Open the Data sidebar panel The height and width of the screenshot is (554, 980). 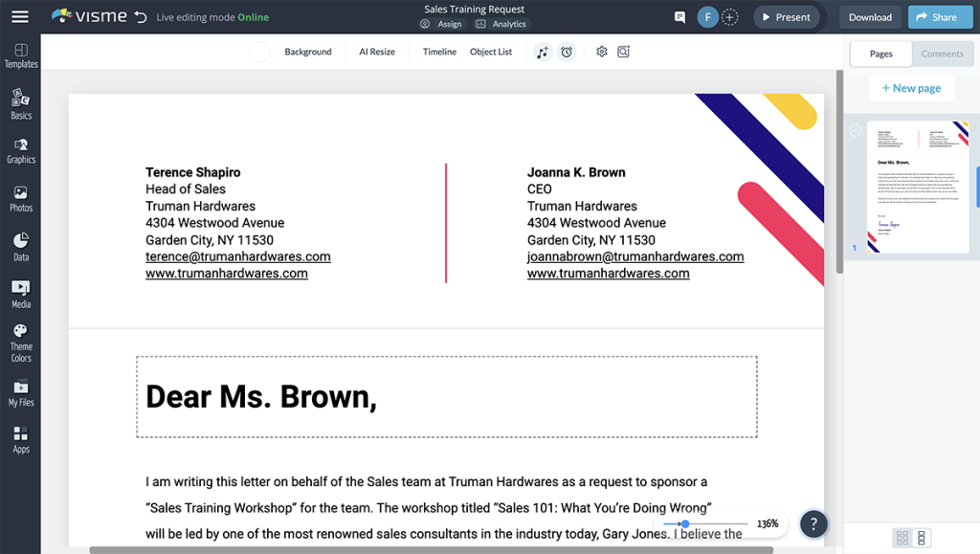point(20,245)
